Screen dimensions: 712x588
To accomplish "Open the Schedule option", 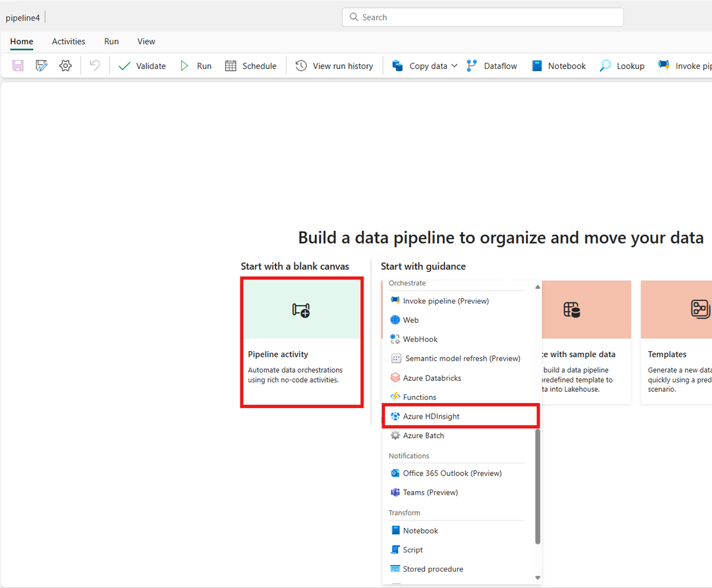I will 250,66.
